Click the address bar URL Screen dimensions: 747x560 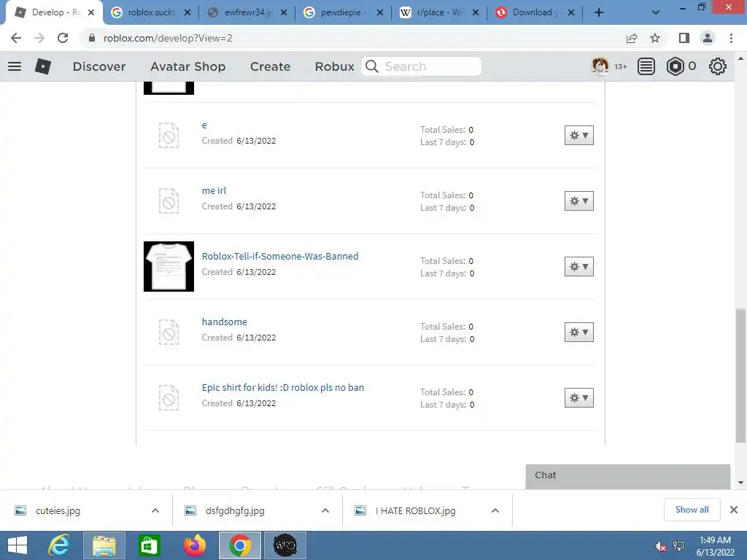coord(168,38)
